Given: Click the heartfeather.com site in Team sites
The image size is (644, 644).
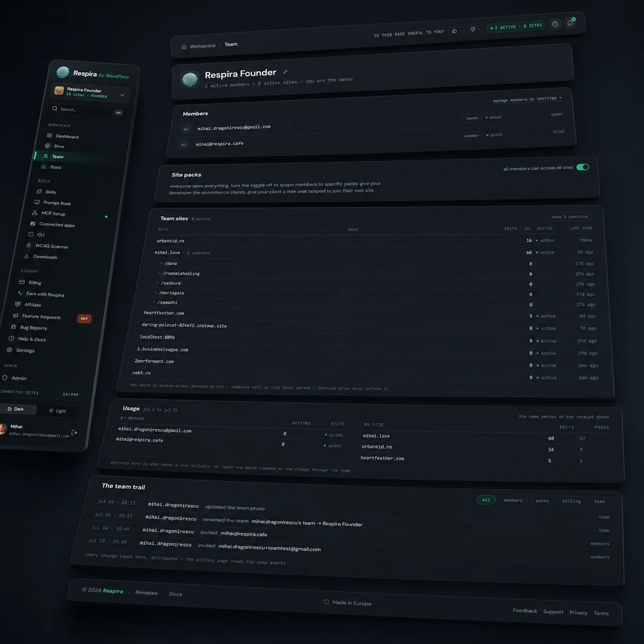Looking at the screenshot, I should (x=164, y=313).
